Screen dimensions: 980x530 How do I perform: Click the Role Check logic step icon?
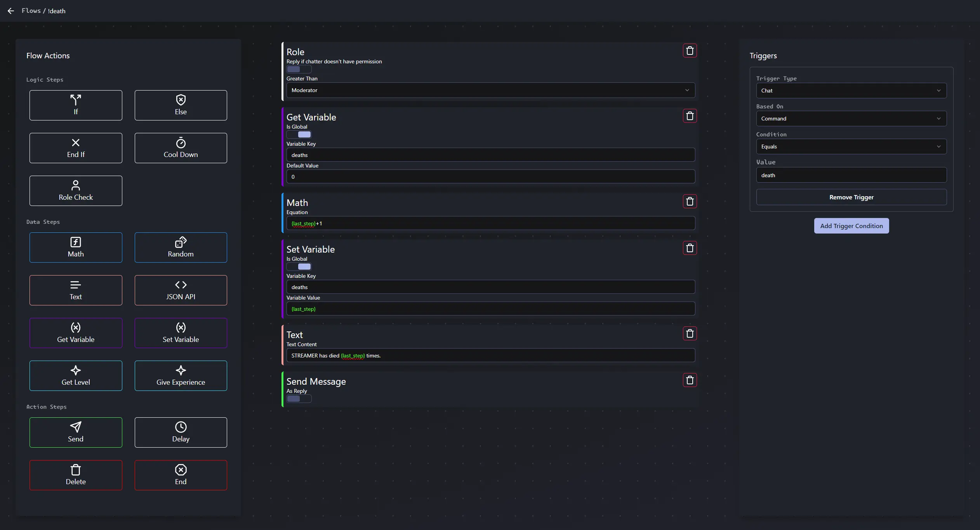76,185
